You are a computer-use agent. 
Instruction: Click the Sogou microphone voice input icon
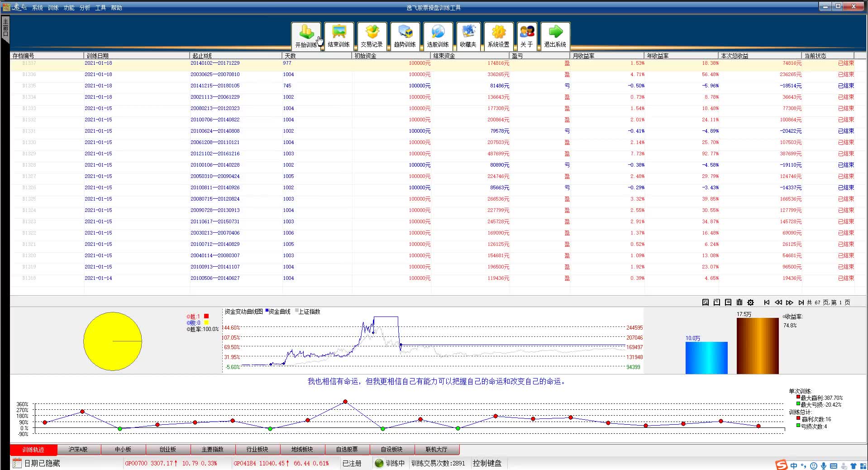(824, 465)
